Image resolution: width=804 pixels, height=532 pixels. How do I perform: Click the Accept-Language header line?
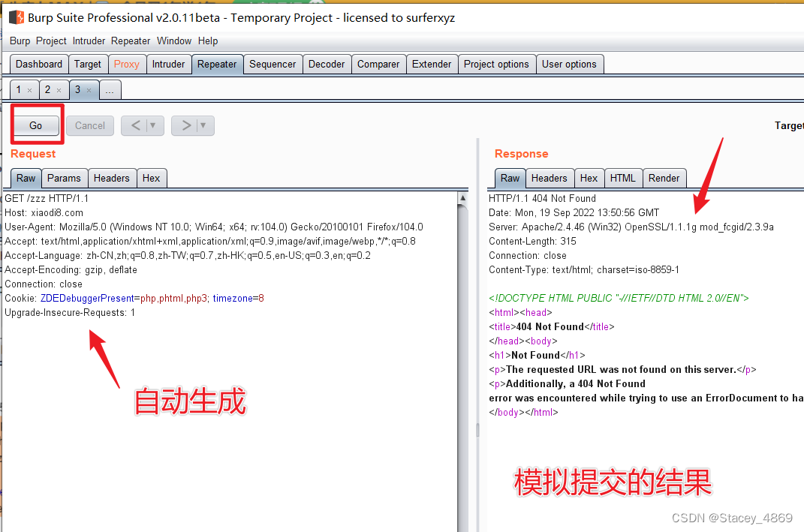click(188, 256)
